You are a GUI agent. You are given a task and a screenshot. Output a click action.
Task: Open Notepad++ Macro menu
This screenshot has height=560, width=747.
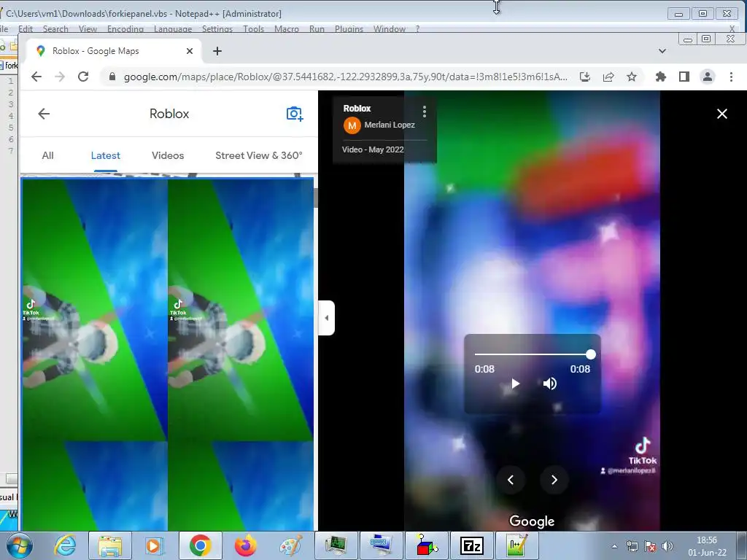coord(286,29)
